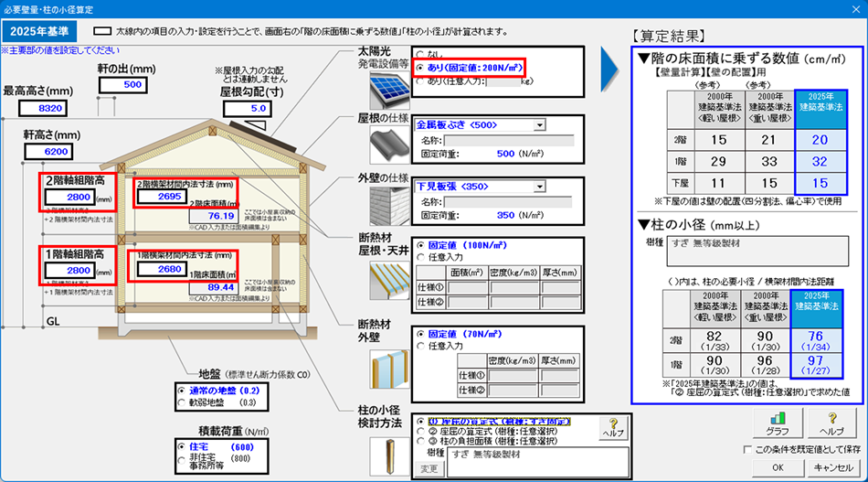Click the 2025年基準 label button
The width and height of the screenshot is (868, 482).
coord(38,32)
